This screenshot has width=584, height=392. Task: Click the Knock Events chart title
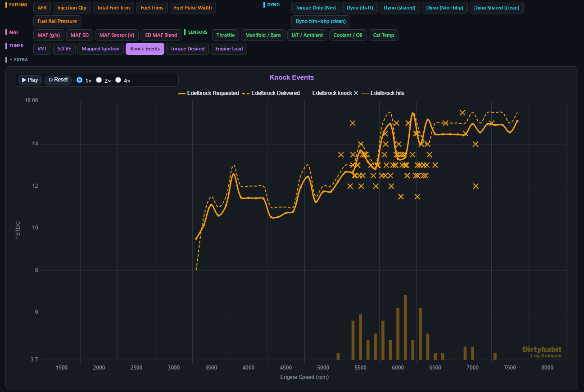tap(292, 77)
